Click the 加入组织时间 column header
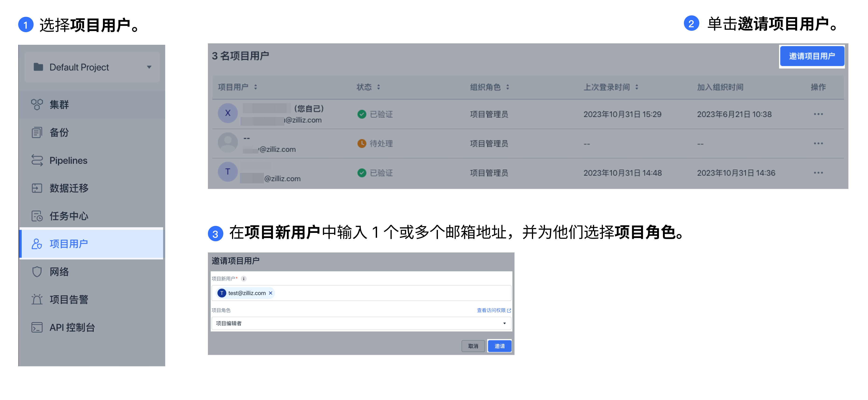Image resolution: width=868 pixels, height=400 pixels. pyautogui.click(x=720, y=87)
